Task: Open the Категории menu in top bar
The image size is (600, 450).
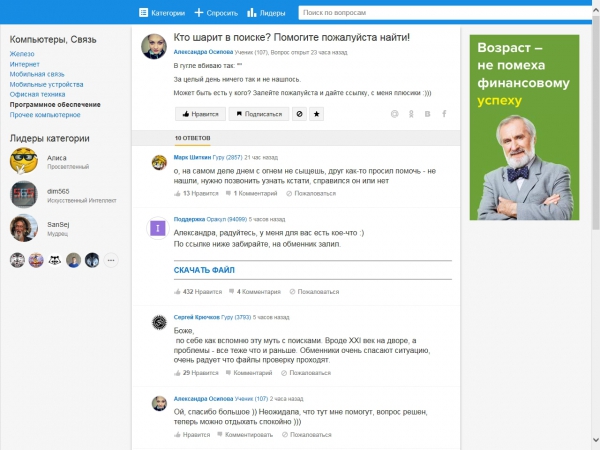Action: pyautogui.click(x=162, y=14)
